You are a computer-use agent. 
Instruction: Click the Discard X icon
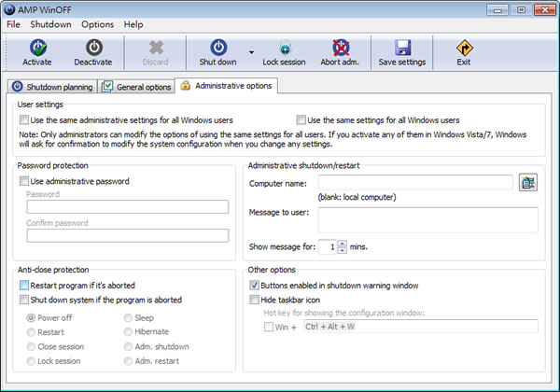coord(156,48)
